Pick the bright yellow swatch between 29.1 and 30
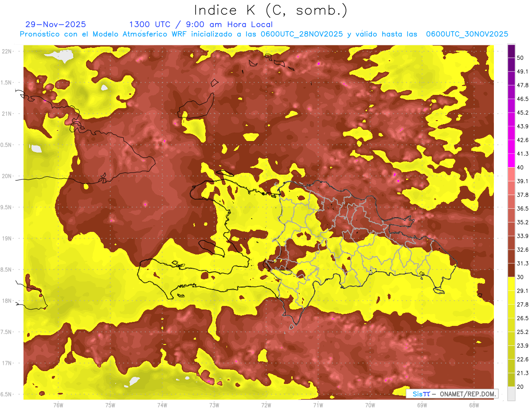532x411 pixels. (511, 284)
